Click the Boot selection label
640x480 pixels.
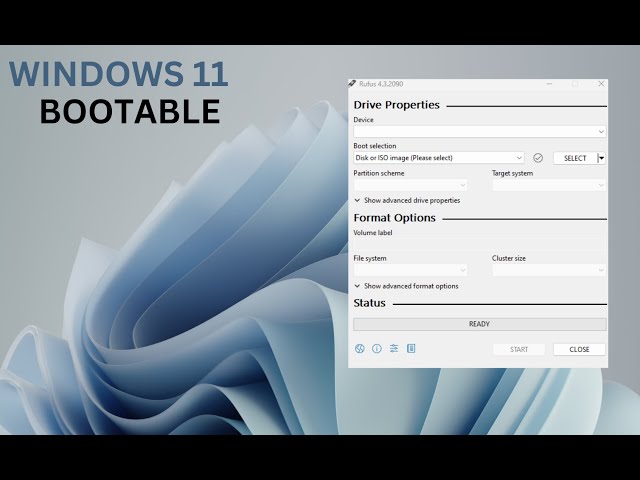tap(375, 146)
